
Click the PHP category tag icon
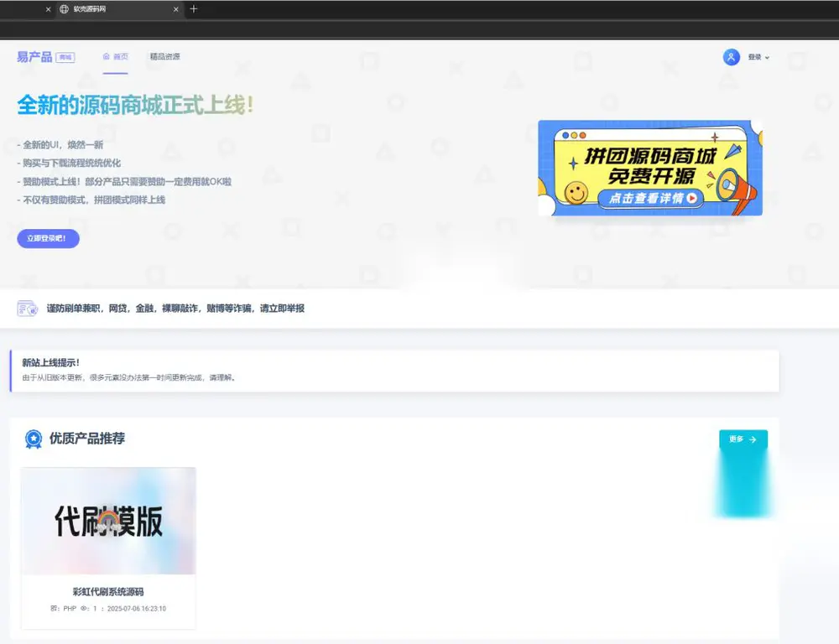[x=54, y=609]
